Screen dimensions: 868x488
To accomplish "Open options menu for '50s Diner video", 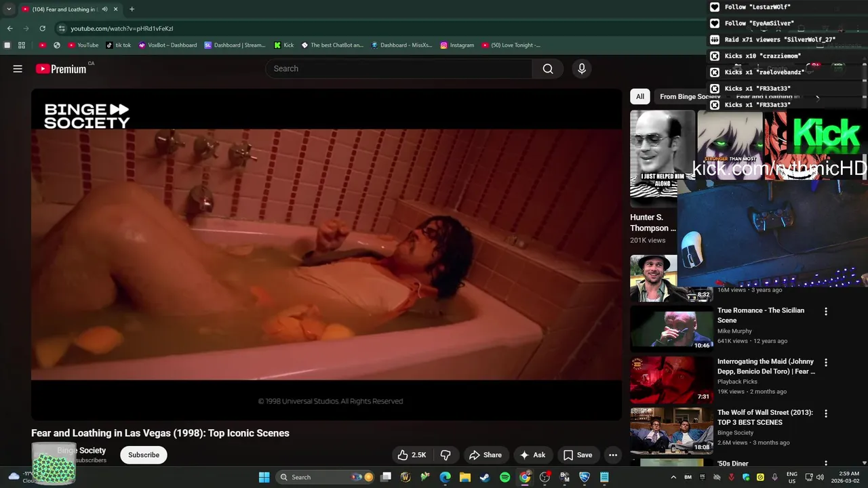I will (x=826, y=464).
